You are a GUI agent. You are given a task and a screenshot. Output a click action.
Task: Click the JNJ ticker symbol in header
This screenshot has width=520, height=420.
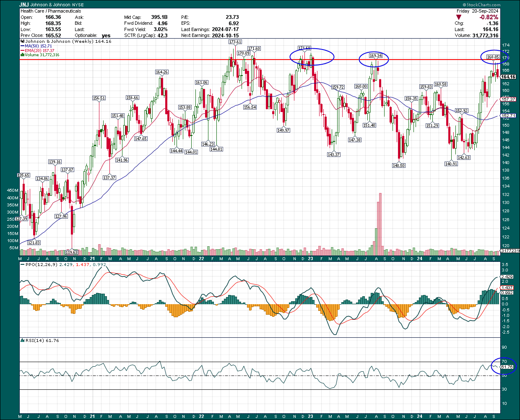[x=25, y=5]
